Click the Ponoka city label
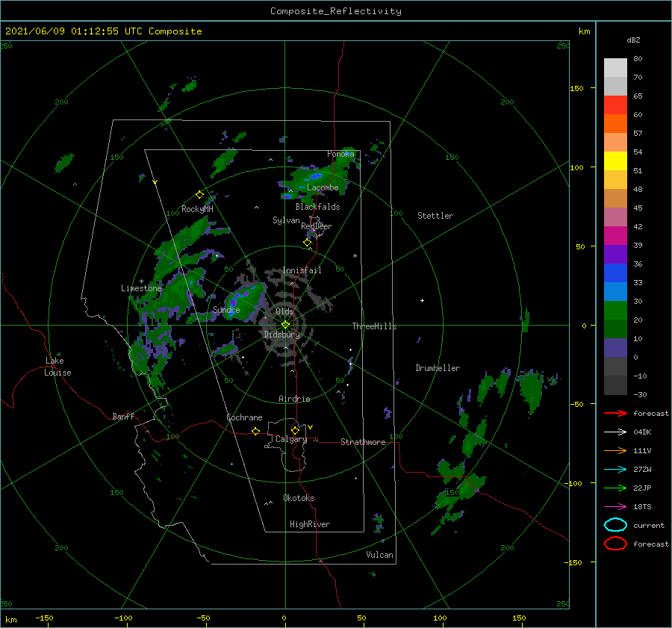The width and height of the screenshot is (672, 628). pyautogui.click(x=340, y=154)
